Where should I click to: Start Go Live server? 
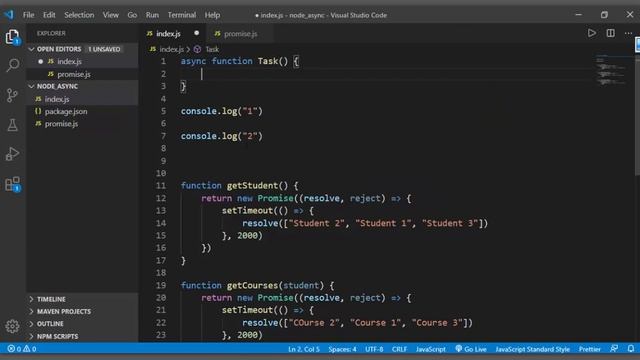(471, 349)
